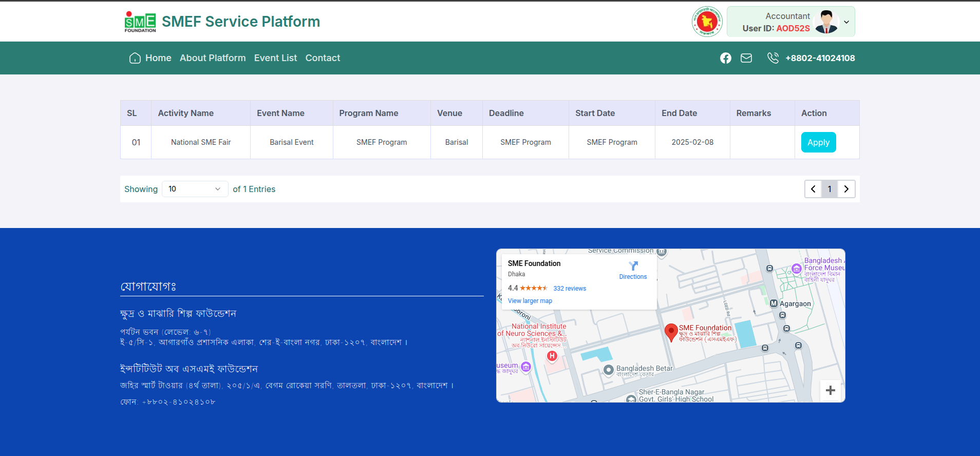The height and width of the screenshot is (456, 980).
Task: Click the Program Name column header
Action: [x=382, y=113]
